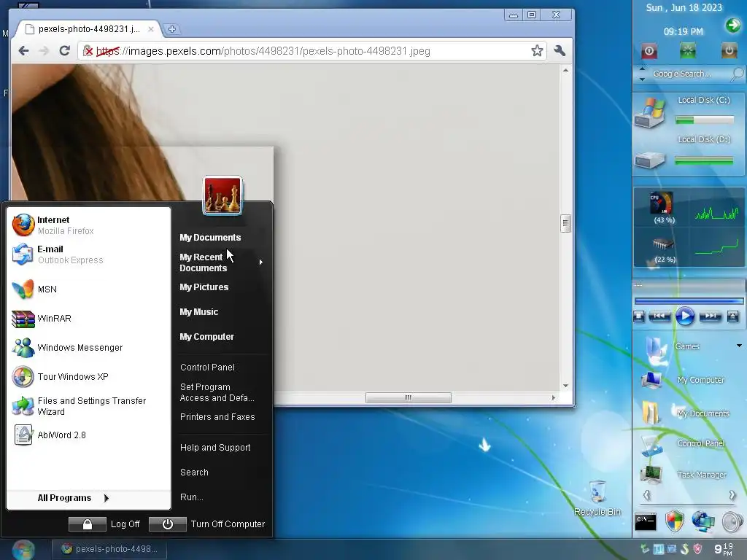Click the browser back arrow

pyautogui.click(x=23, y=51)
